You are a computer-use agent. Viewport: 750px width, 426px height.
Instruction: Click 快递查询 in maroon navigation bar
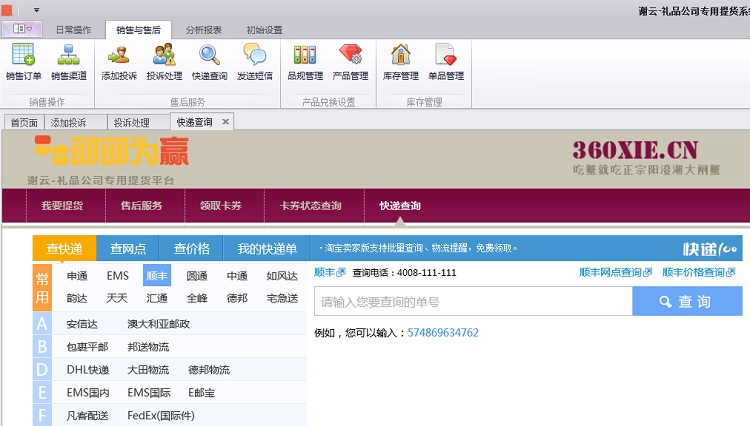(400, 206)
